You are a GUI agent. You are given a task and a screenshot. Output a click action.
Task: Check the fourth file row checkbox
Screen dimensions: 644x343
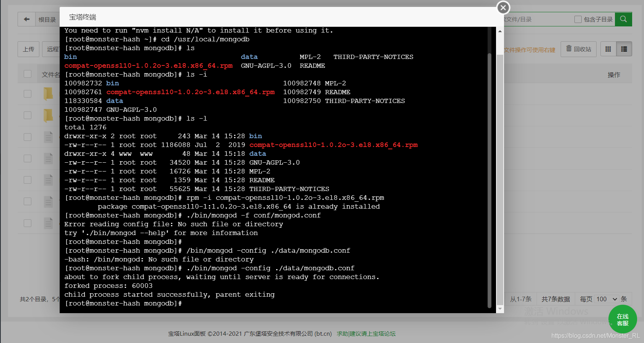tap(28, 201)
